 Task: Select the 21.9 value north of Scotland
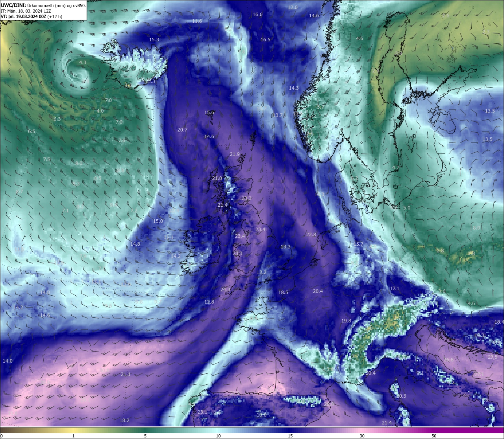click(235, 154)
